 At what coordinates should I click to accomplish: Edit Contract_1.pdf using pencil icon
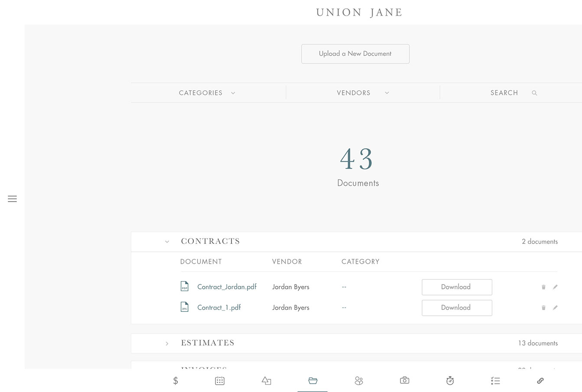point(555,308)
